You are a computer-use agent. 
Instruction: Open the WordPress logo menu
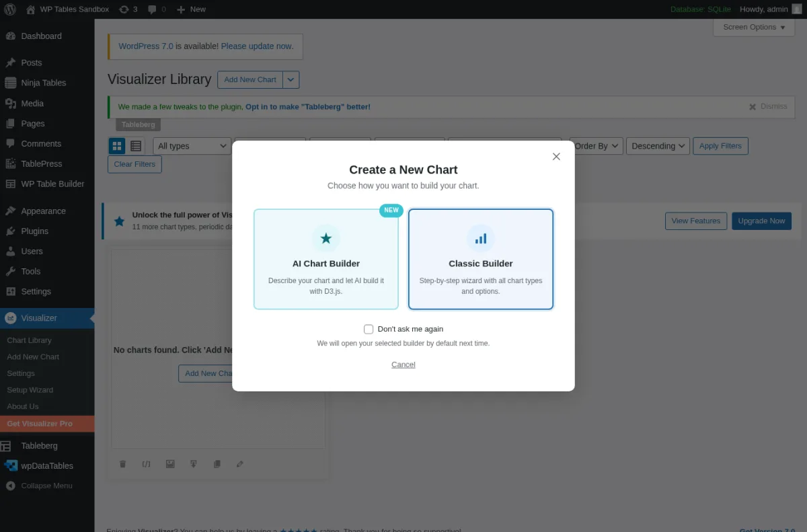point(10,9)
